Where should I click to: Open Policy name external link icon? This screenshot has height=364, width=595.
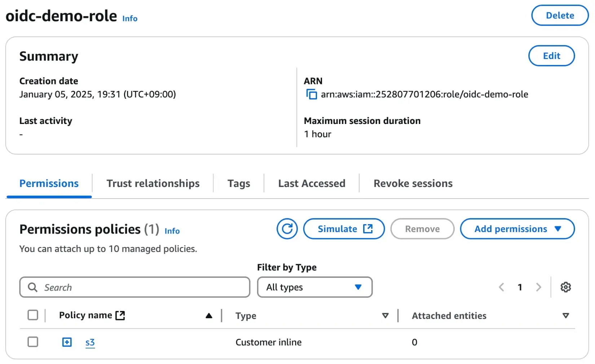pyautogui.click(x=120, y=315)
